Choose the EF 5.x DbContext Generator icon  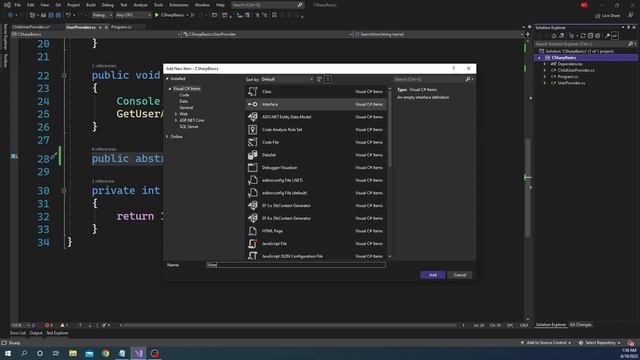click(x=253, y=205)
